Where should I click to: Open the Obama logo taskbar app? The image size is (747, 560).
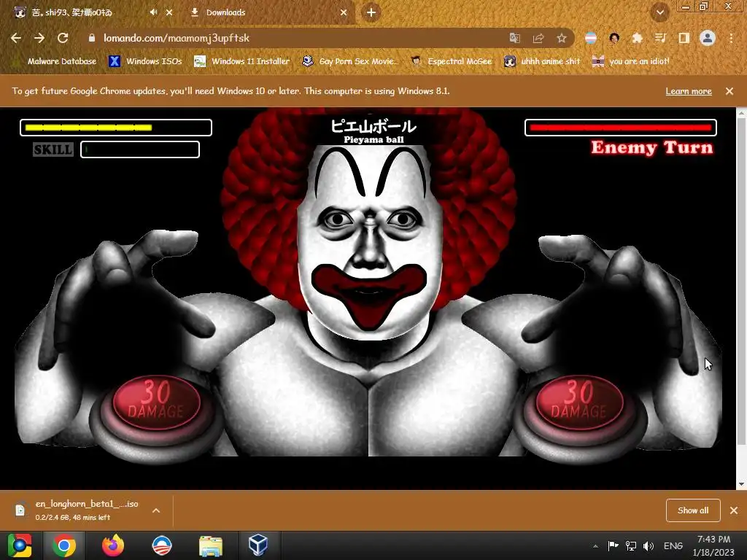(162, 545)
